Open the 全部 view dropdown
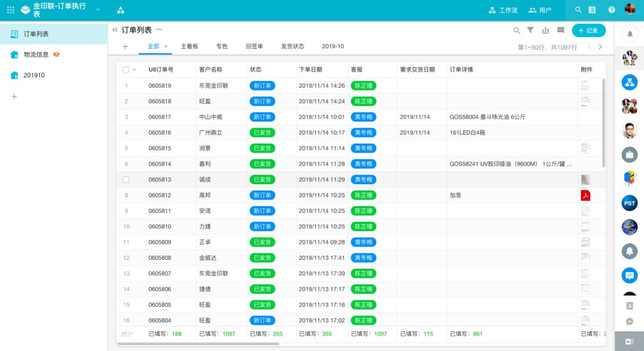 click(154, 46)
